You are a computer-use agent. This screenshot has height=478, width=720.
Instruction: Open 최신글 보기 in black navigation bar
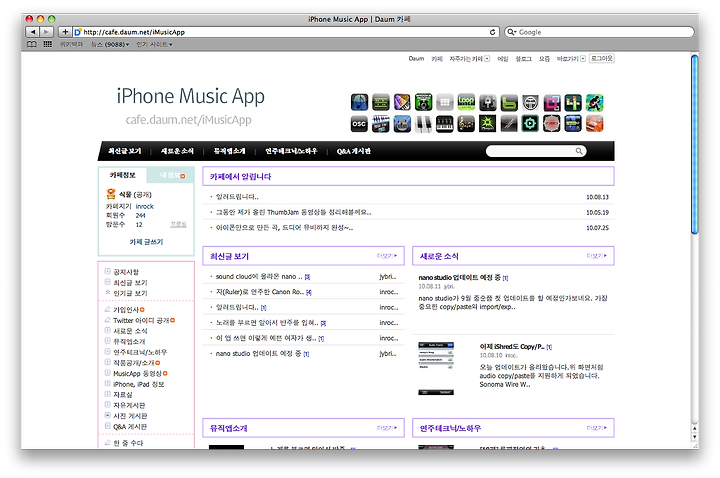pos(124,151)
